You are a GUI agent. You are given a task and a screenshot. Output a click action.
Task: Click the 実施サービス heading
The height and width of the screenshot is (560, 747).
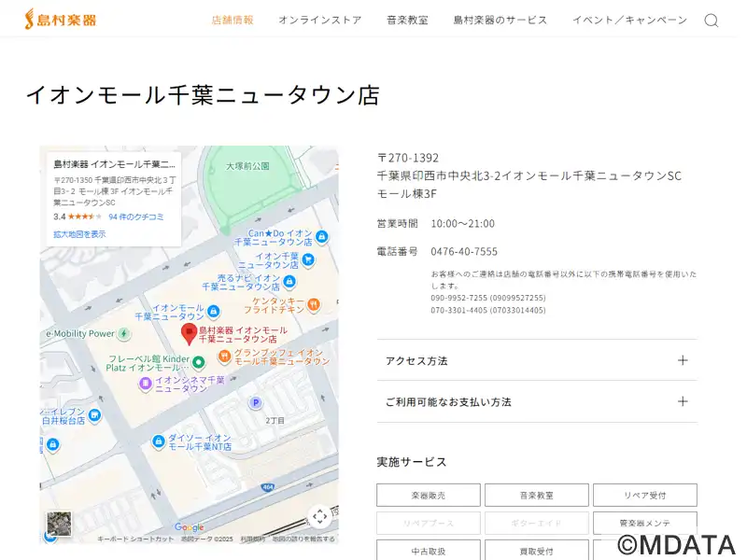(x=412, y=462)
